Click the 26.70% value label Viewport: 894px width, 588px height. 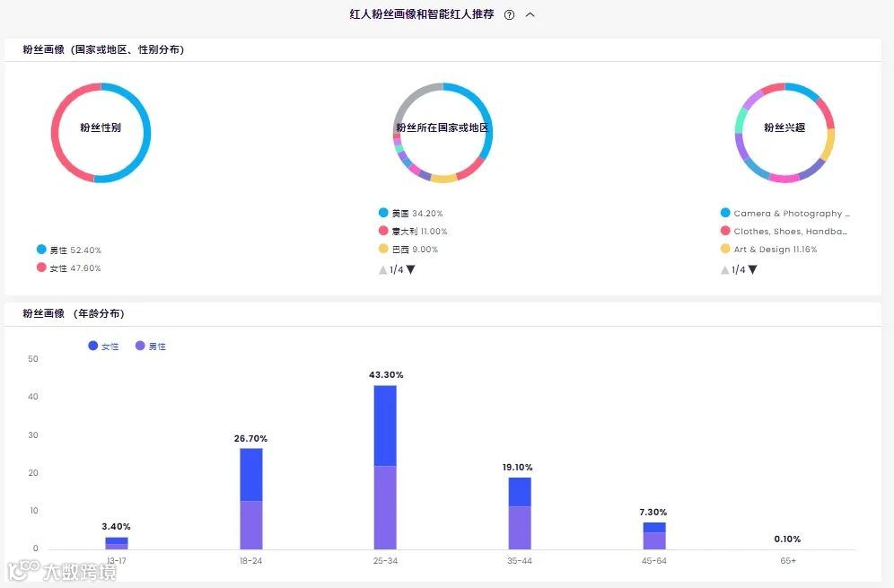(250, 438)
